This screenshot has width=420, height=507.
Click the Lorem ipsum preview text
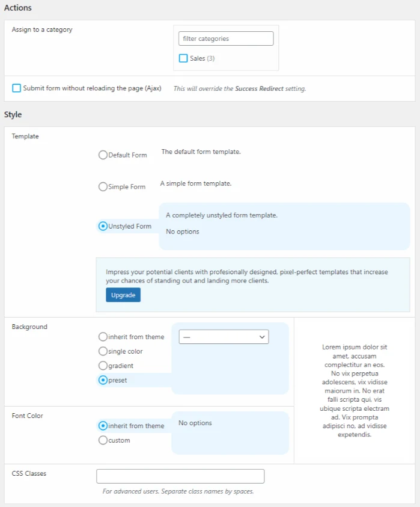coord(355,390)
